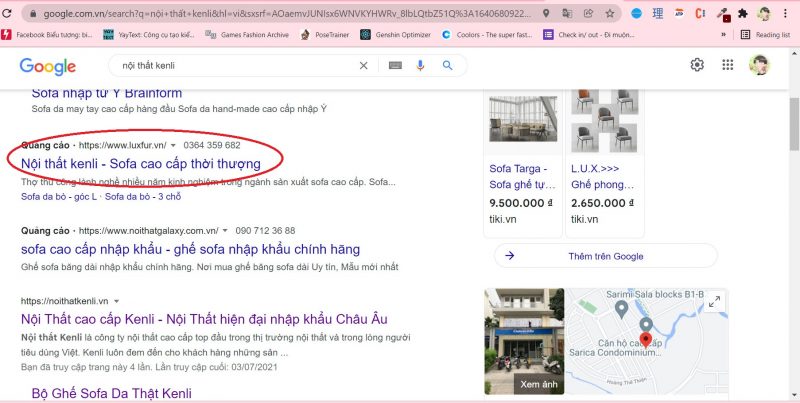Expand the luxfur.vn ad dropdown arrow
This screenshot has width=800, height=403.
173,145
